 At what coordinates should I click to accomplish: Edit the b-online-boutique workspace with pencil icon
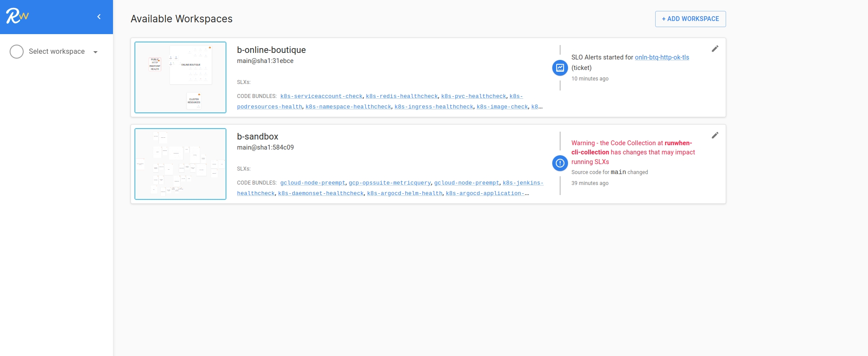715,49
